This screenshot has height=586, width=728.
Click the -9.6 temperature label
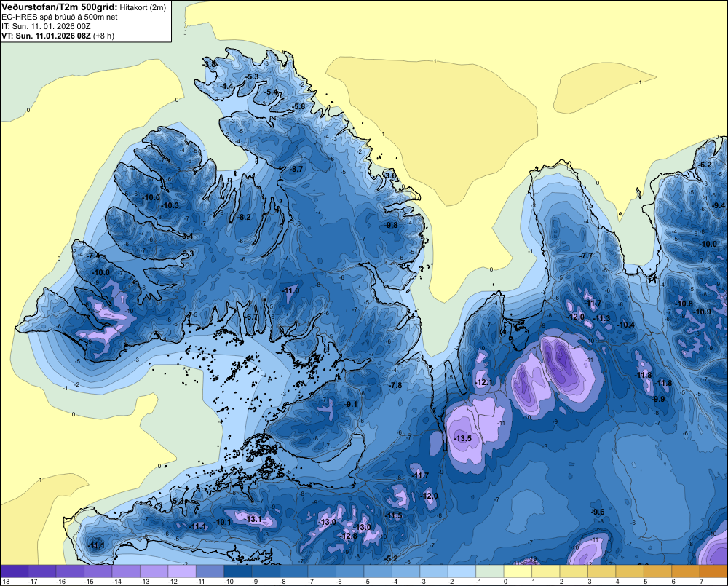tap(597, 512)
